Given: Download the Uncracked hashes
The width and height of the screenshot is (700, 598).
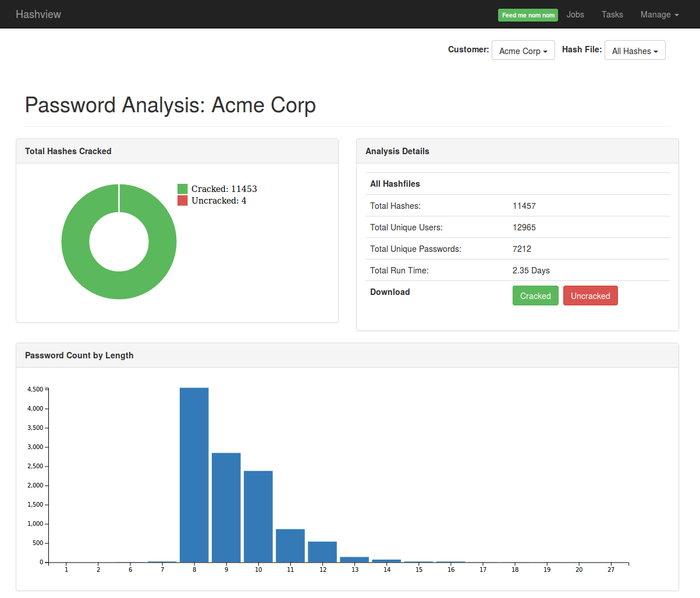Looking at the screenshot, I should click(590, 296).
